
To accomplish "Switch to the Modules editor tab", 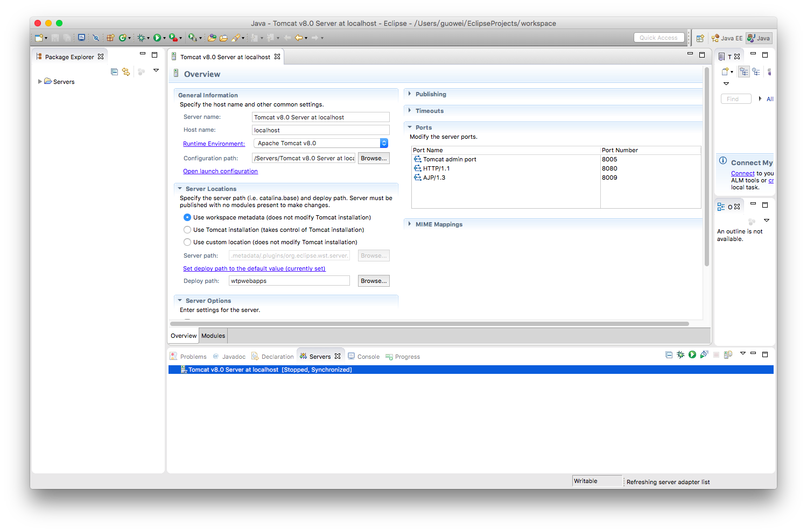I will point(213,336).
